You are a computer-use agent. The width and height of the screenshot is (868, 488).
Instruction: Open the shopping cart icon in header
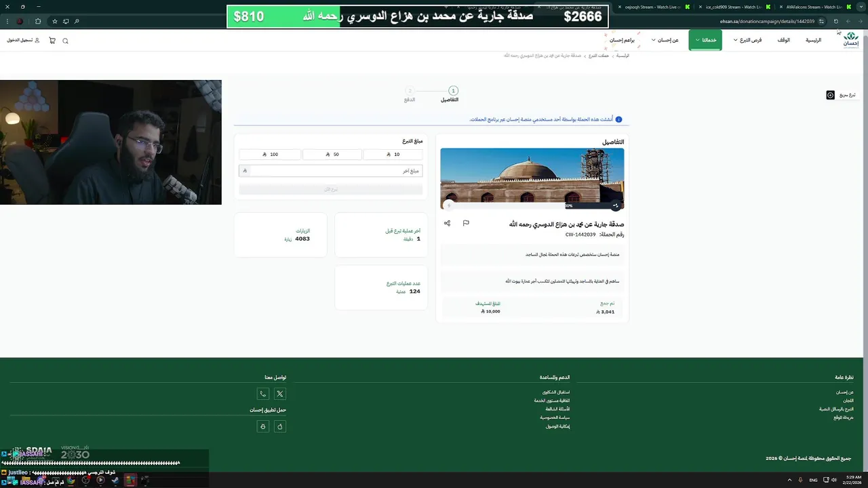[52, 41]
